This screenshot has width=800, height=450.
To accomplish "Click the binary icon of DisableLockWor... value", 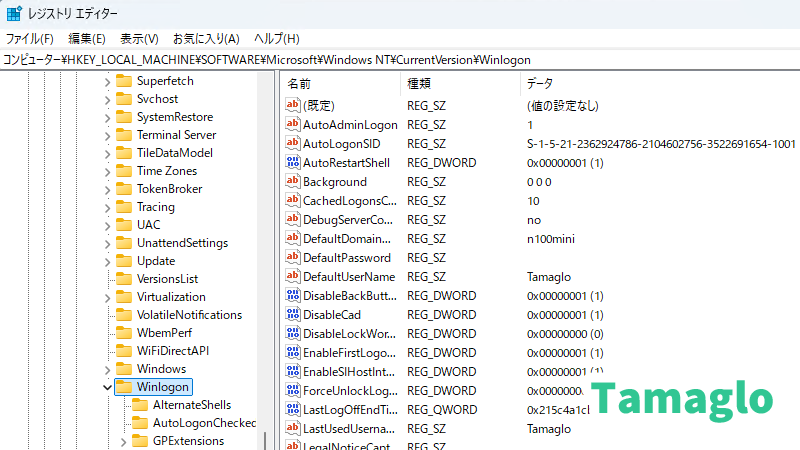I will [x=292, y=333].
